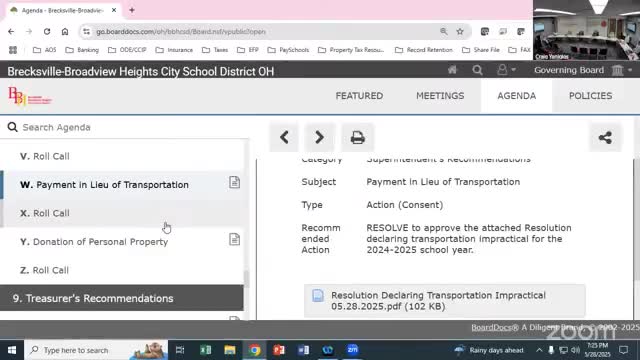Click the Zoom participant video thumbnail
The image size is (640, 360).
(587, 30)
